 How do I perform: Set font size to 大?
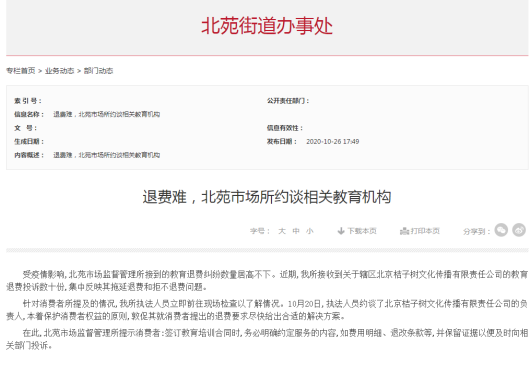click(282, 231)
